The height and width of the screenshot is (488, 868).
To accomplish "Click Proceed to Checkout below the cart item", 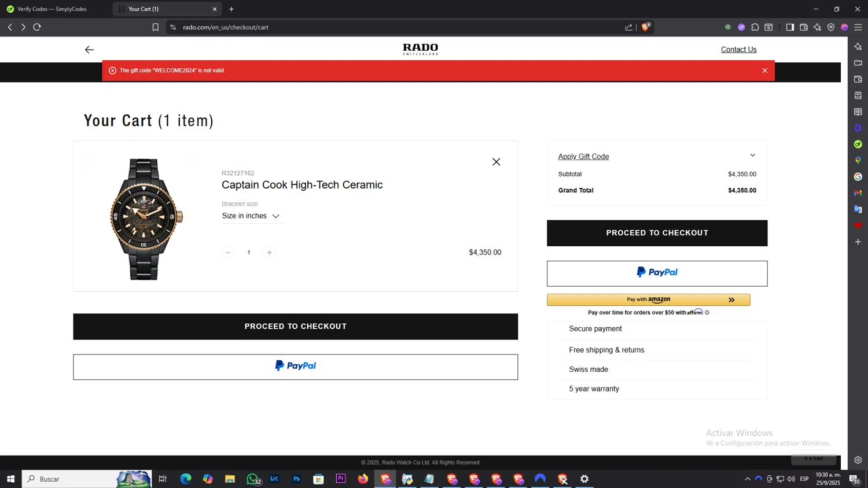I will pos(295,327).
